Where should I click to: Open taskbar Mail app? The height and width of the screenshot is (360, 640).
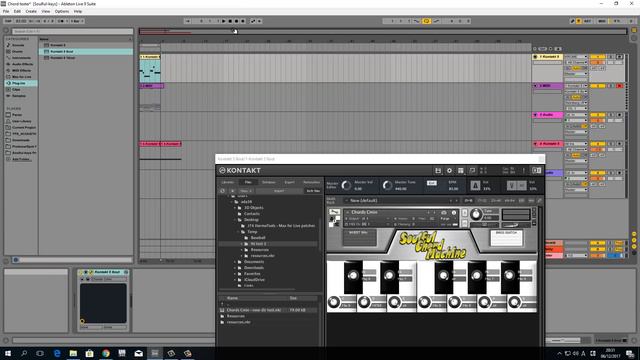[x=138, y=353]
